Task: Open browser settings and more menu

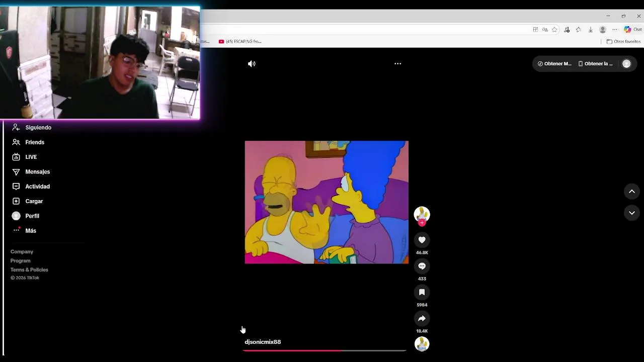Action: 615,30
